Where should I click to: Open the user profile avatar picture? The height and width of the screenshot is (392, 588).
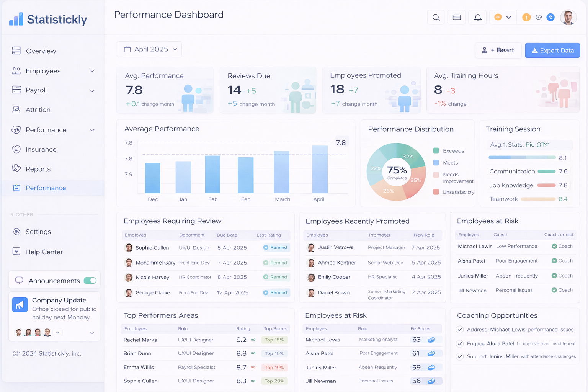click(x=568, y=17)
